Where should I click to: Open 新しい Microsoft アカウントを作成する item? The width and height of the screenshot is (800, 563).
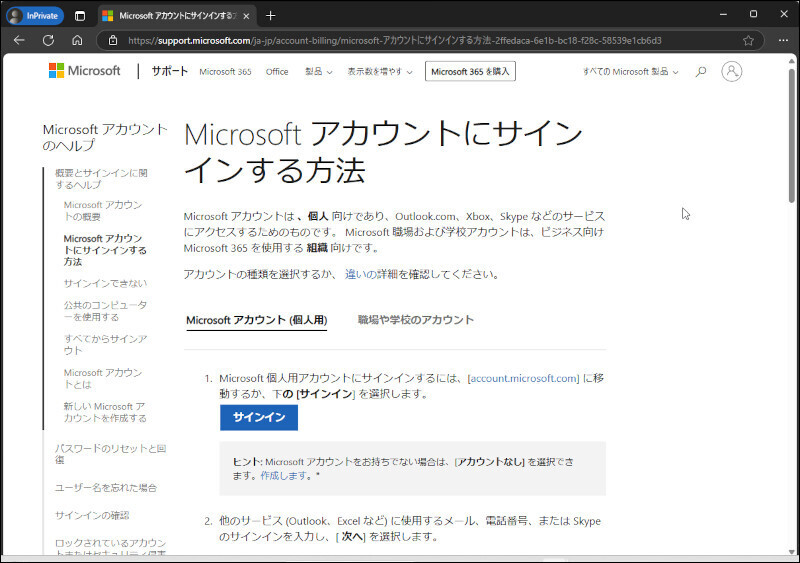(x=105, y=412)
